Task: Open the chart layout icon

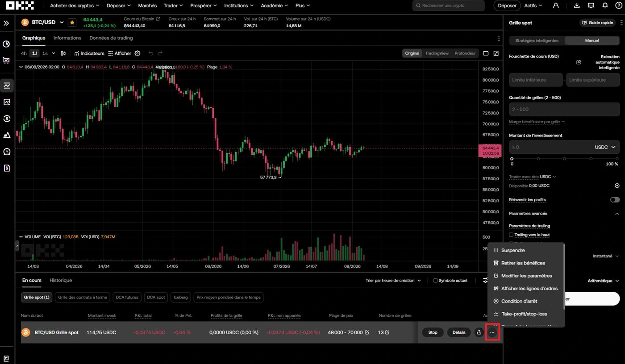Action: point(486,54)
